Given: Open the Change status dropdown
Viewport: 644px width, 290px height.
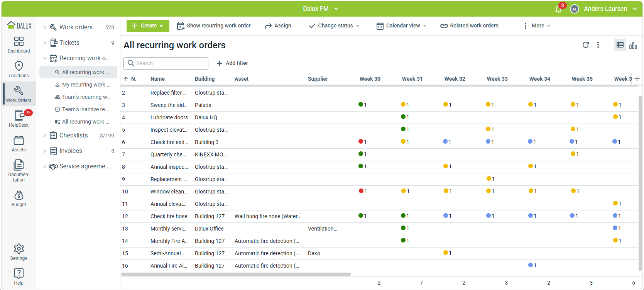Looking at the screenshot, I should (x=334, y=26).
